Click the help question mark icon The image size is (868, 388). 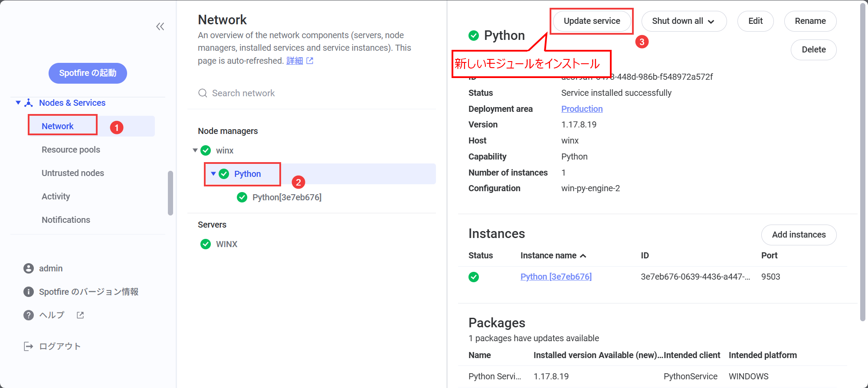coord(29,315)
